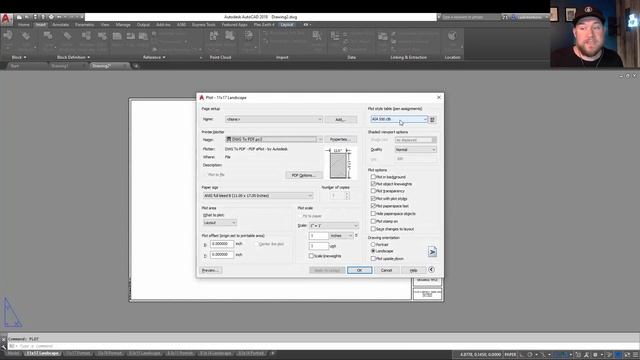Click OK in the Plot dialog
640x360 pixels.
tap(360, 270)
